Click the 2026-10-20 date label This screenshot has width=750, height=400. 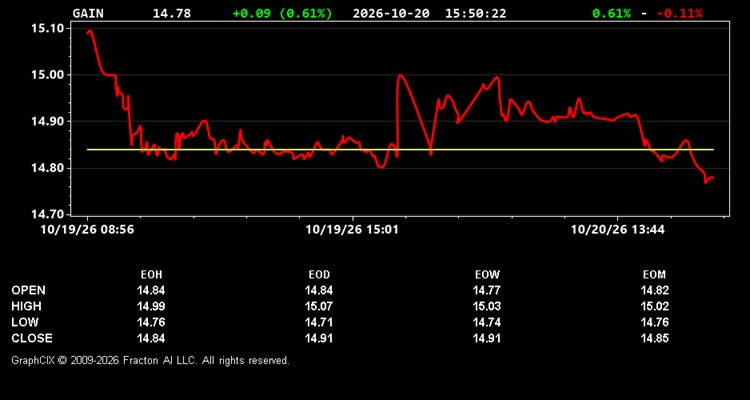[391, 13]
